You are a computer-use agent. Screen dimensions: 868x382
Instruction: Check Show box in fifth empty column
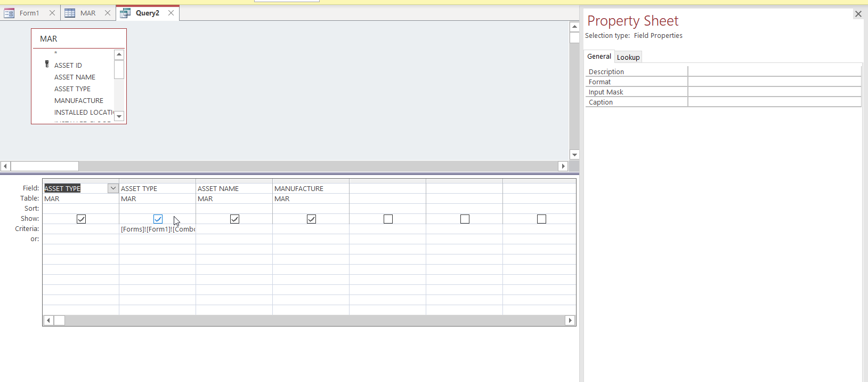(388, 219)
